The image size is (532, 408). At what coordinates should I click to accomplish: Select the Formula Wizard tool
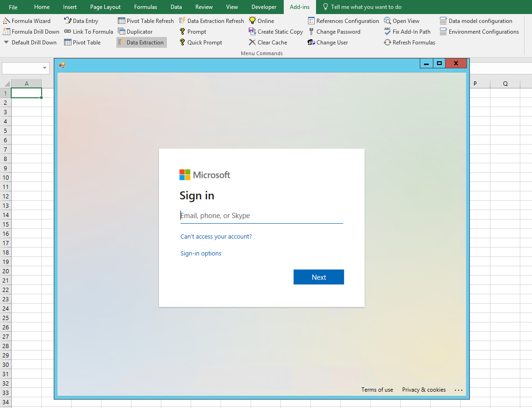29,21
